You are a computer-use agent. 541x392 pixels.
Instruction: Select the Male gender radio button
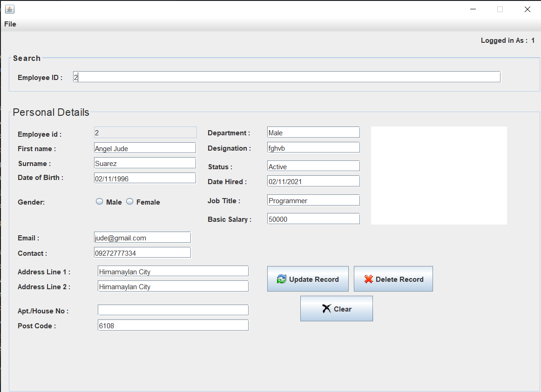[x=99, y=202]
